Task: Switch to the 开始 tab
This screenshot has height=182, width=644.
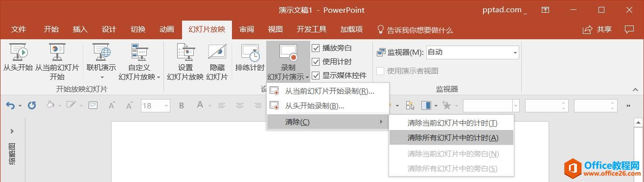Action: 51,29
